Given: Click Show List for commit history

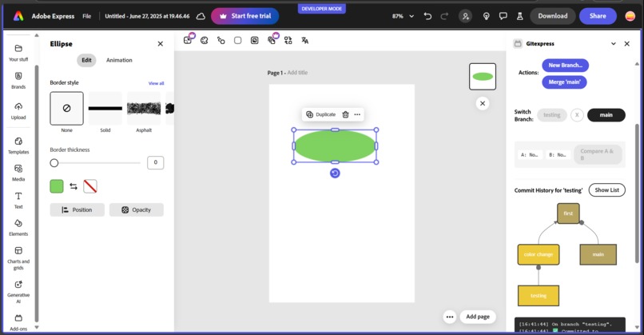Looking at the screenshot, I should coord(606,190).
